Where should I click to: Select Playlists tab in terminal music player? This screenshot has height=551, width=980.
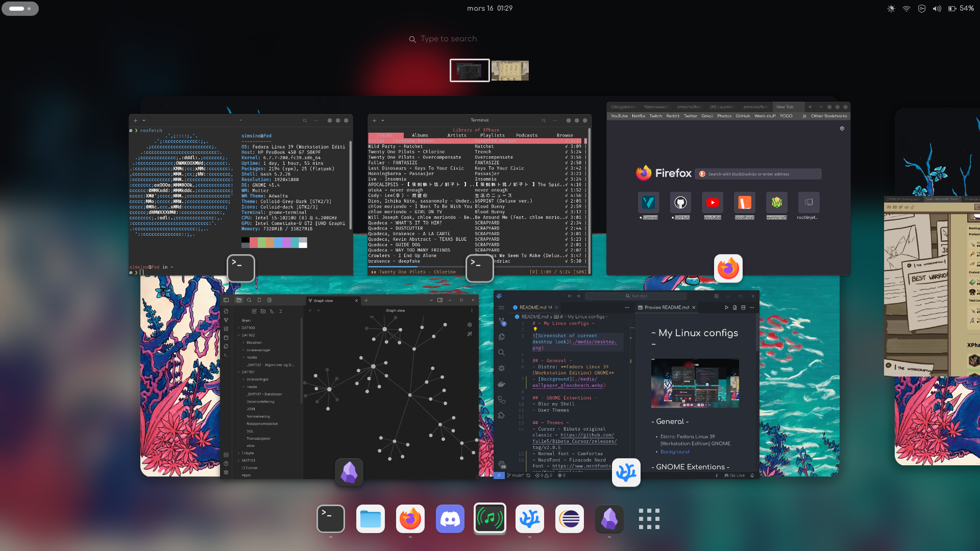pyautogui.click(x=492, y=135)
